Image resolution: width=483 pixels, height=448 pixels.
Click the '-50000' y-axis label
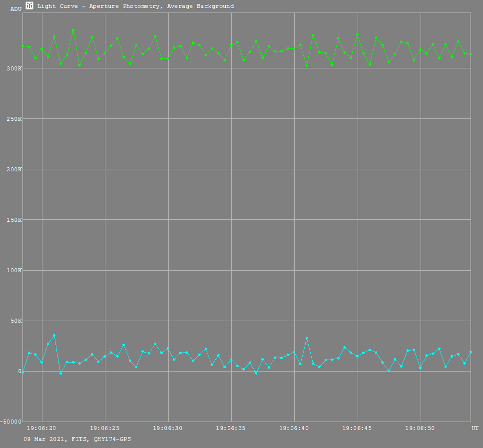[11, 422]
